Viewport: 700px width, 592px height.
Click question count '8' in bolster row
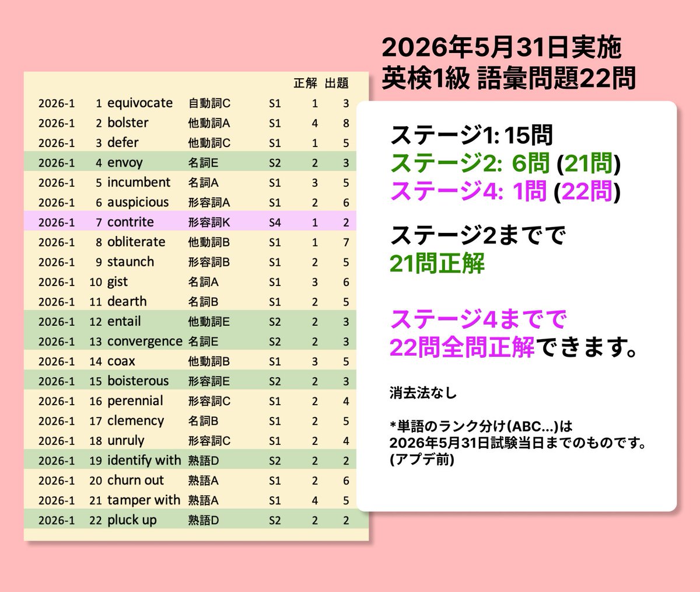point(346,123)
